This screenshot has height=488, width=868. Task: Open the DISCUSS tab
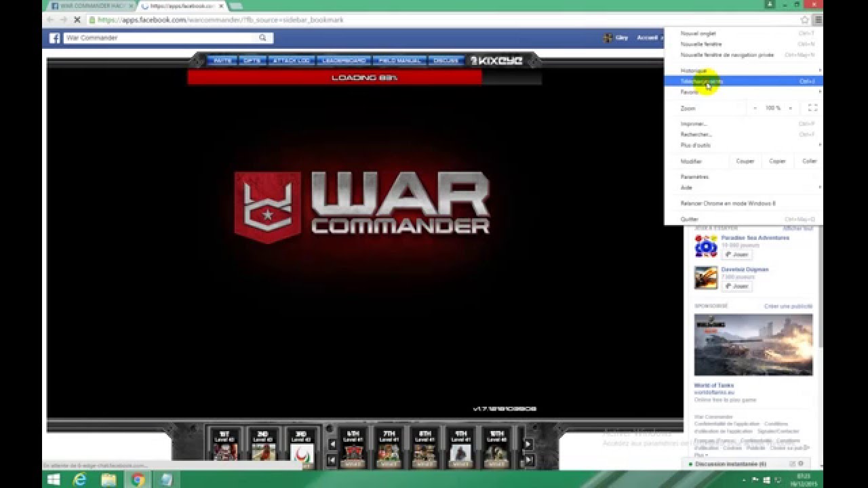tap(446, 60)
